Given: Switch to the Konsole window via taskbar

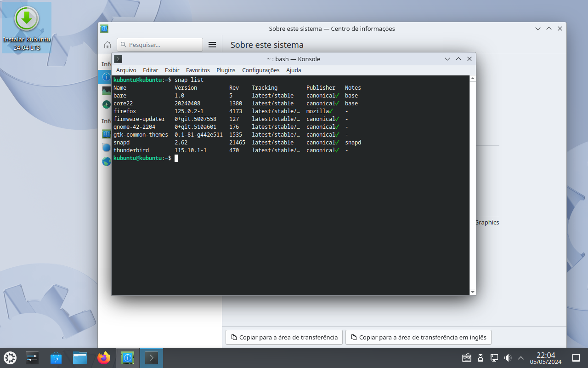Looking at the screenshot, I should (152, 357).
